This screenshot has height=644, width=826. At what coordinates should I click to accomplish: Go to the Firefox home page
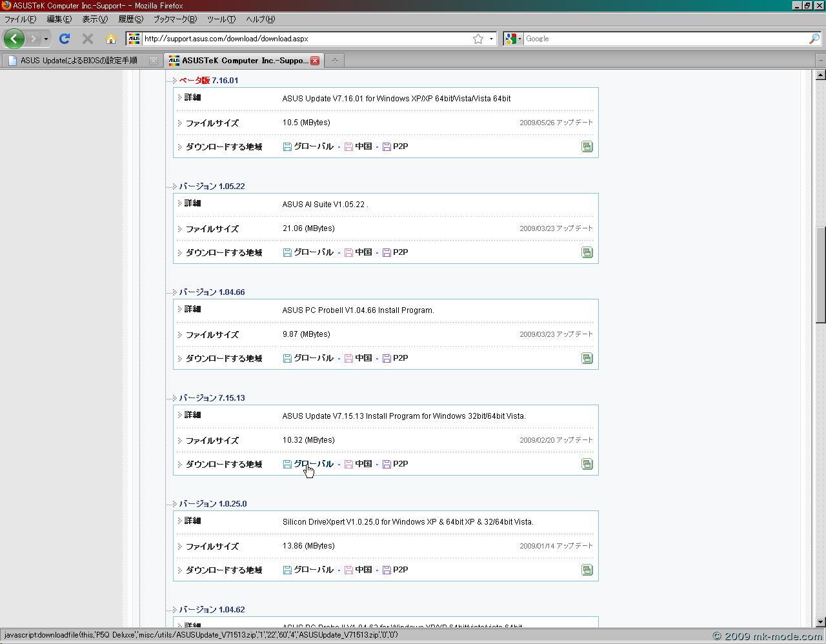click(x=111, y=39)
